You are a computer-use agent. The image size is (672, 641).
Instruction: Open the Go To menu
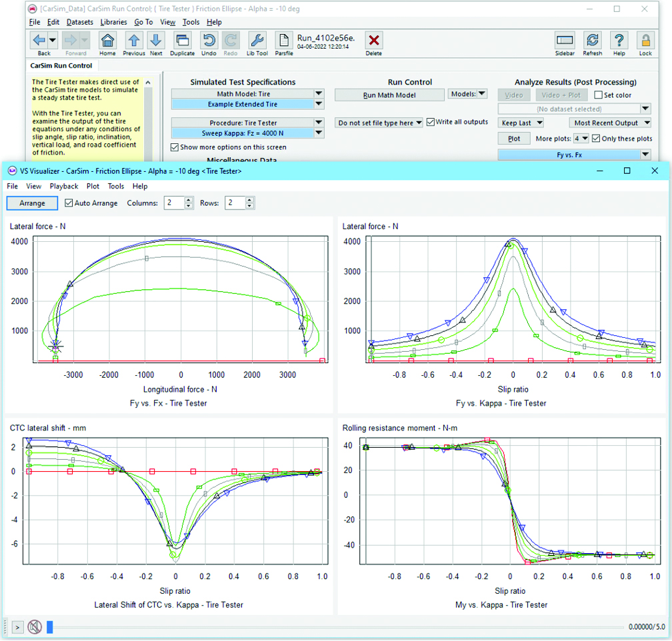coord(143,22)
